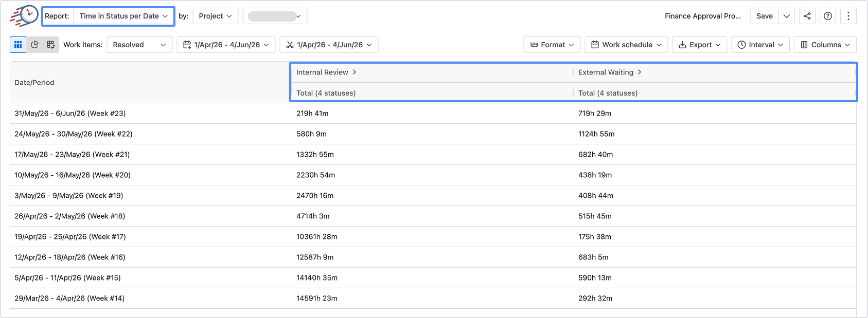Switch to pie chart view

[34, 45]
